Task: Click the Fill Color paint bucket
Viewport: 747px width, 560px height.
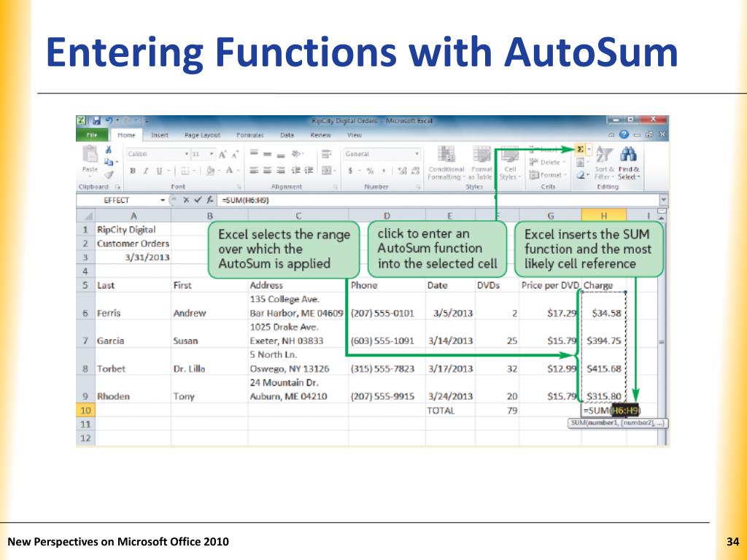Action: tap(210, 171)
